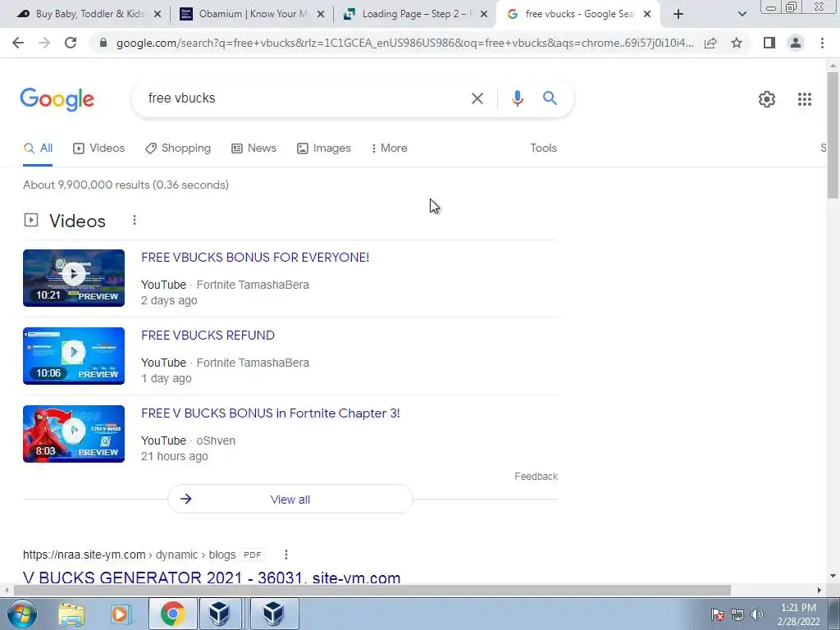The image size is (840, 630).
Task: Send Feedback on the video results
Action: click(x=536, y=477)
